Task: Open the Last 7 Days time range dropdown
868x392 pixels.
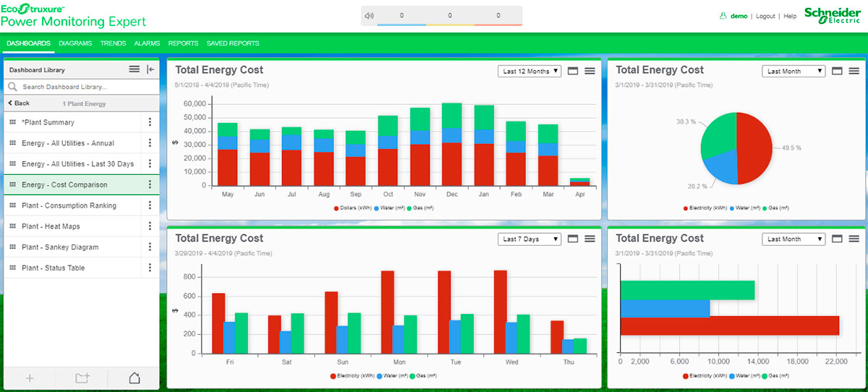Action: [x=529, y=239]
